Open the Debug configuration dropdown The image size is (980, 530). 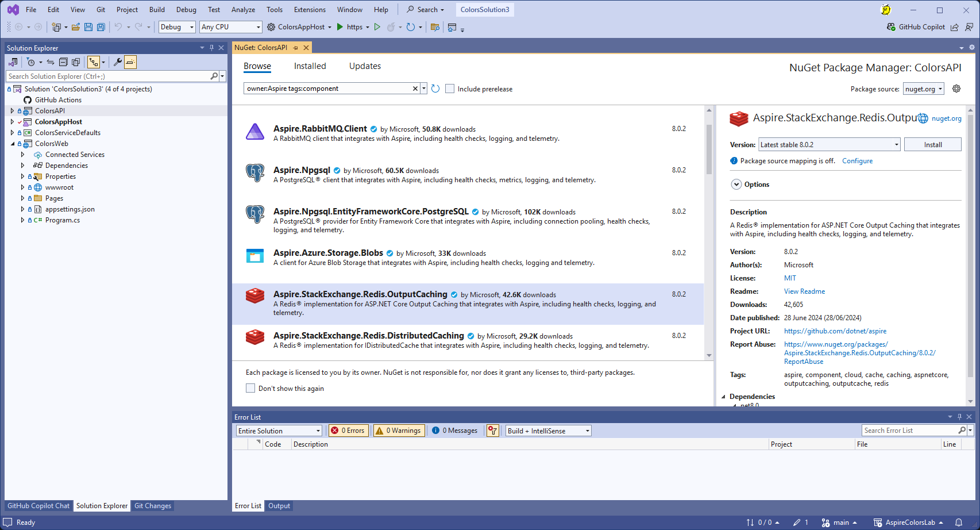pyautogui.click(x=177, y=27)
